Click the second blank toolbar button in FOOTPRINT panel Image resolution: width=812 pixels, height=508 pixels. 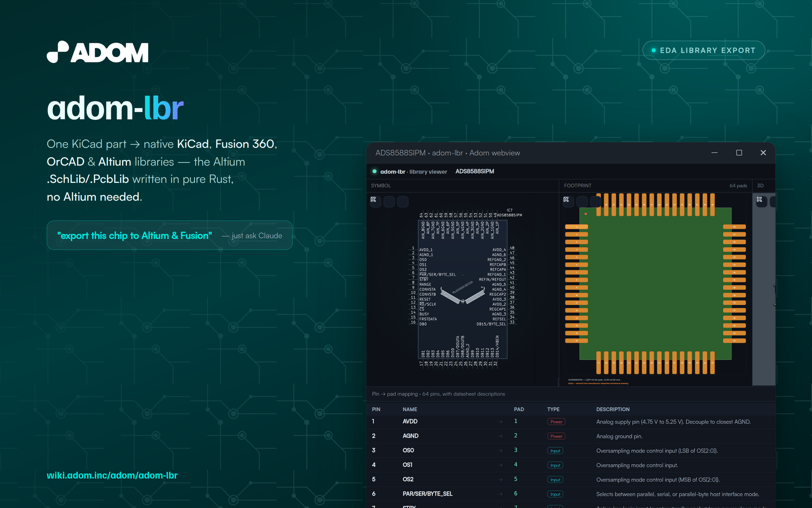[582, 202]
